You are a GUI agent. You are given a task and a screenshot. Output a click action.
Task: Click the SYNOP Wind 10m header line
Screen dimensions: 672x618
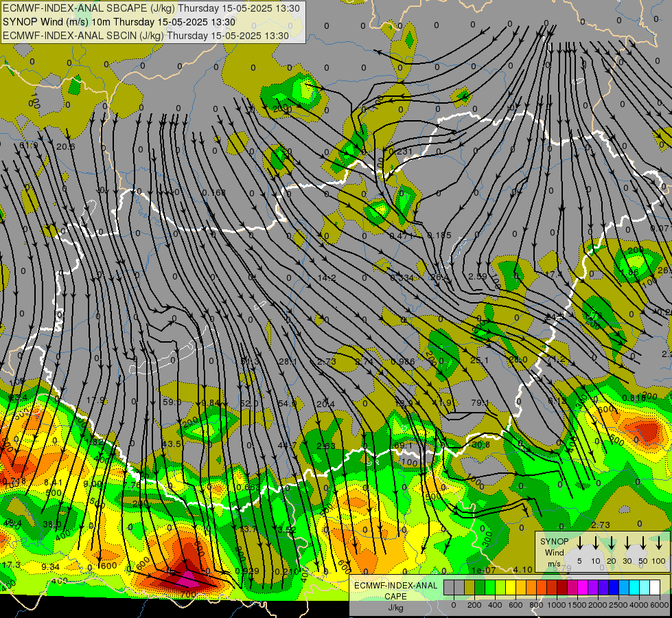coord(119,22)
